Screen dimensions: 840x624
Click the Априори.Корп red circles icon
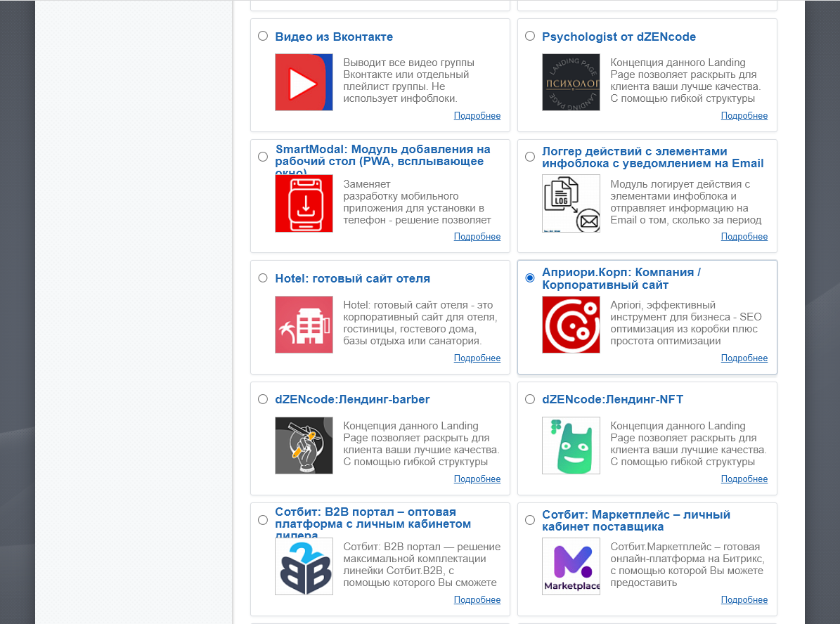571,324
